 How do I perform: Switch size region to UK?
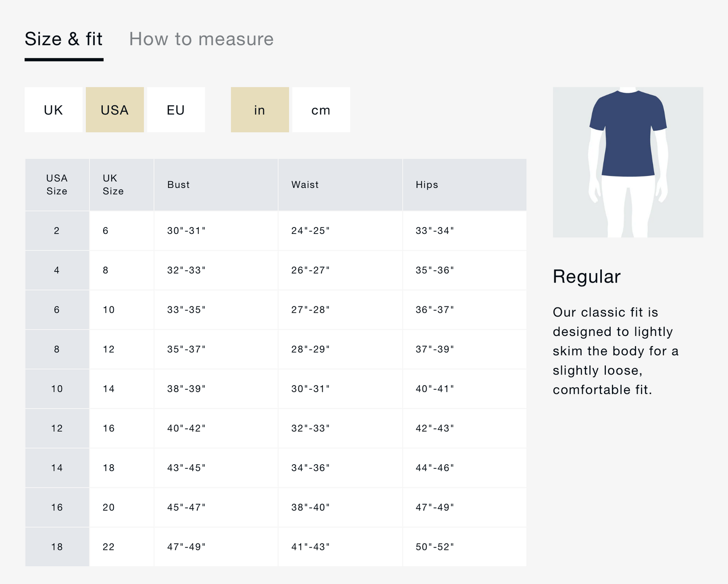coord(53,110)
